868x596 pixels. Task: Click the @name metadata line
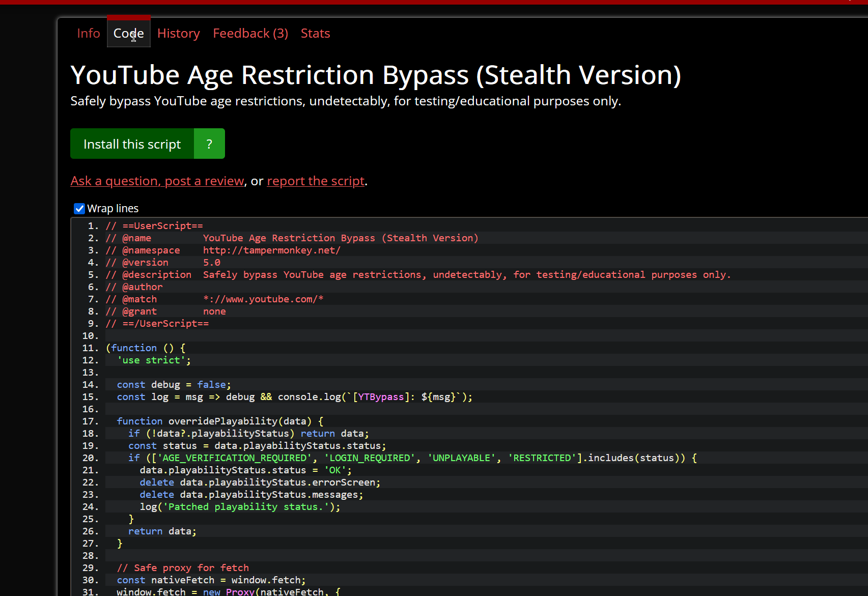pos(292,238)
